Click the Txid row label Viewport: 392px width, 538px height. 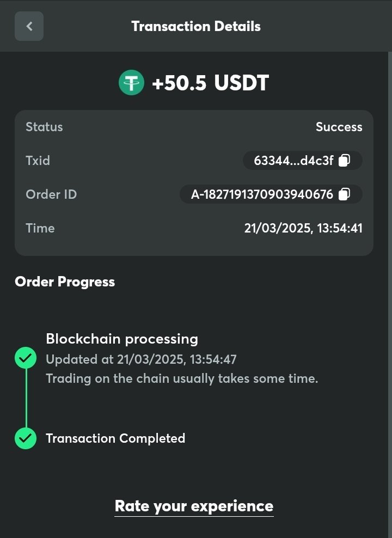[x=38, y=161]
